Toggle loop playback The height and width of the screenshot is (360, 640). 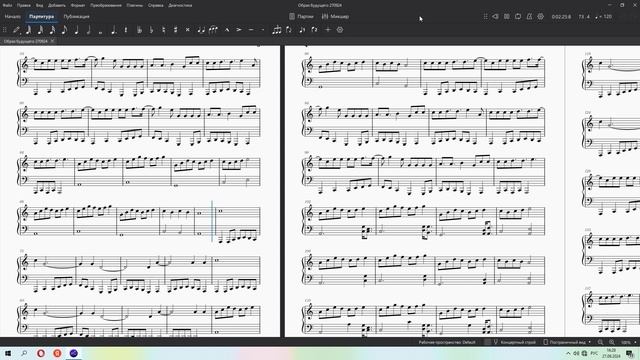click(518, 16)
